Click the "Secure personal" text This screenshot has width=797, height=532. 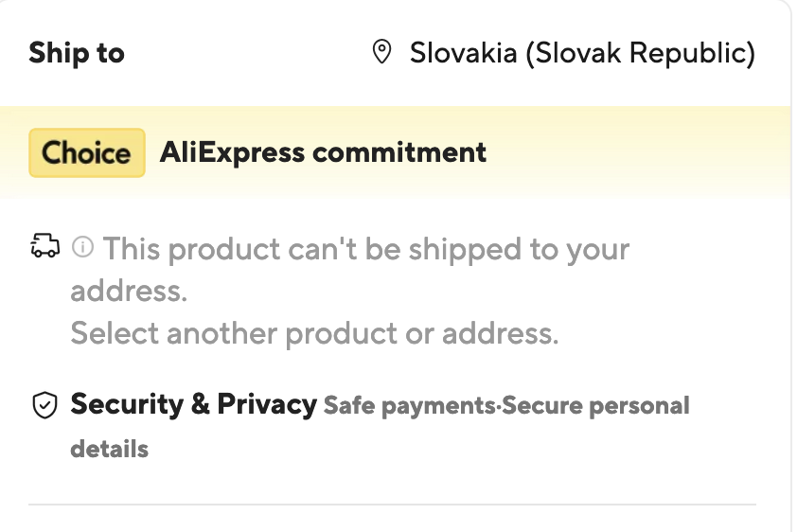pyautogui.click(x=596, y=406)
